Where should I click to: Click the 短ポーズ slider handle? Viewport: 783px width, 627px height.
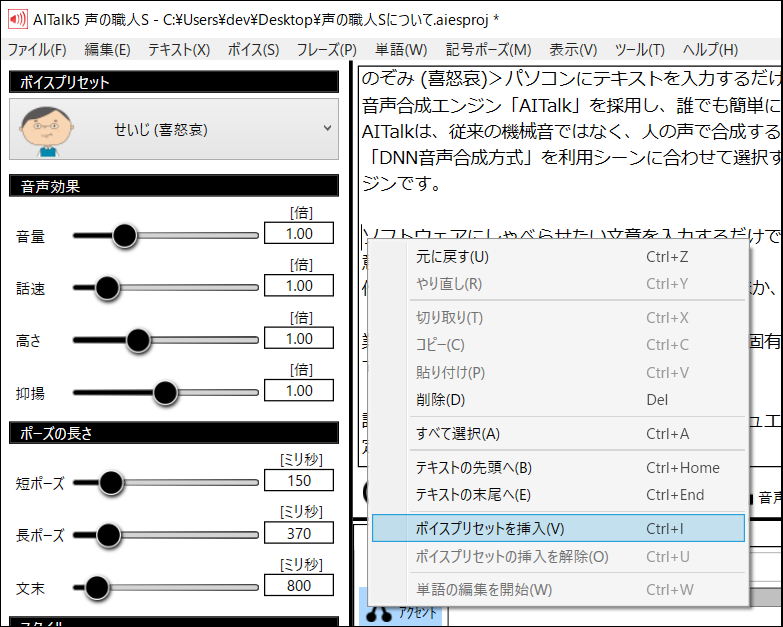coord(111,482)
